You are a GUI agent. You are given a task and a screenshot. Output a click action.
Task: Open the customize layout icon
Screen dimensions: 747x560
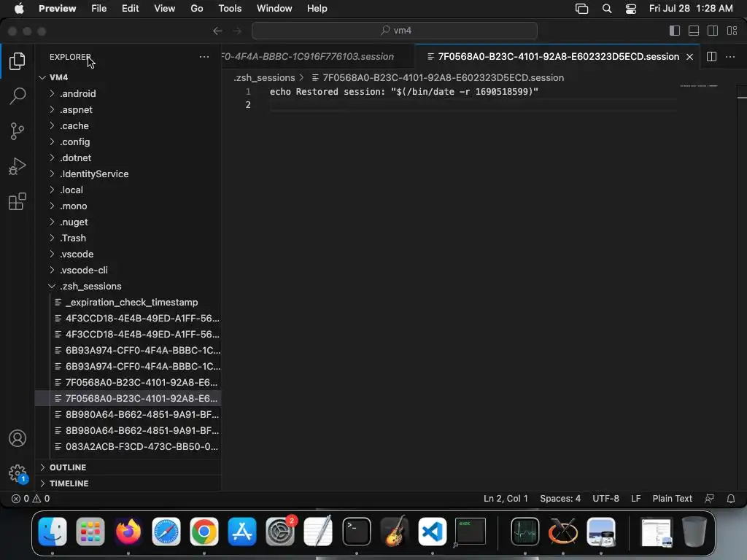coord(732,31)
